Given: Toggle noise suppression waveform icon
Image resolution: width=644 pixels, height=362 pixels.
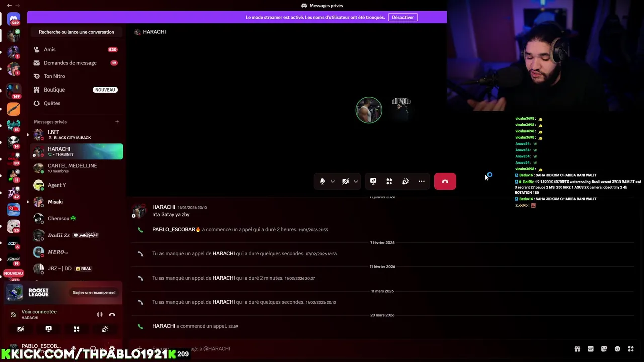Looking at the screenshot, I should (100, 315).
